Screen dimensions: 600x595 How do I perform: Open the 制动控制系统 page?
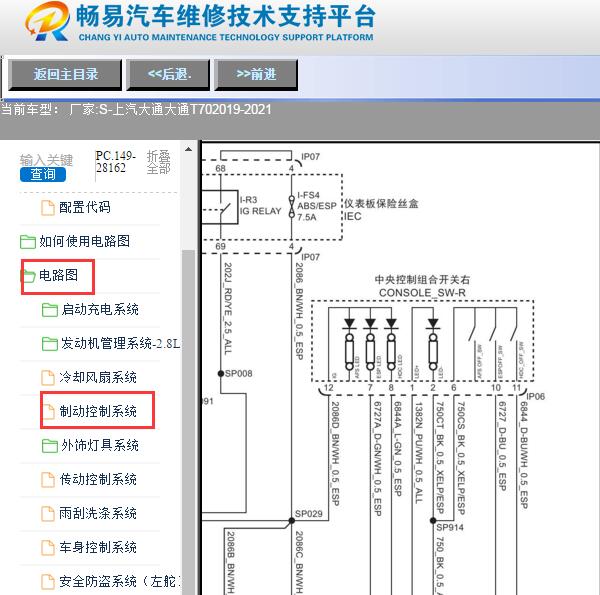[98, 411]
